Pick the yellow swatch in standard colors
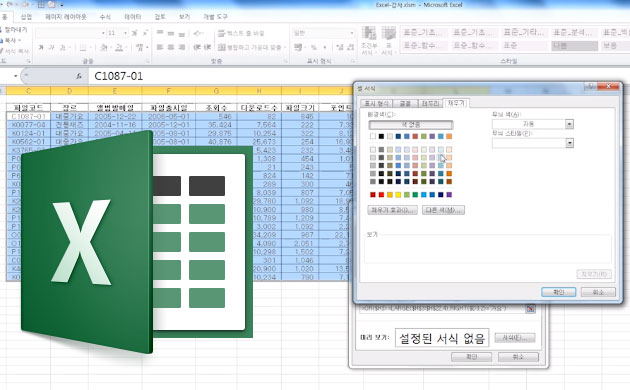Screen dimensions: 630x390 click(x=398, y=195)
